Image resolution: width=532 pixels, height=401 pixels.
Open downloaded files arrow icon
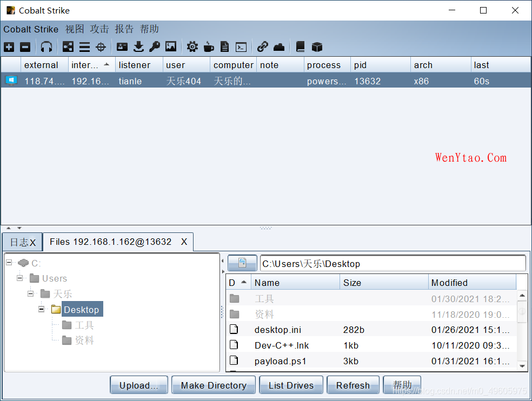(138, 47)
